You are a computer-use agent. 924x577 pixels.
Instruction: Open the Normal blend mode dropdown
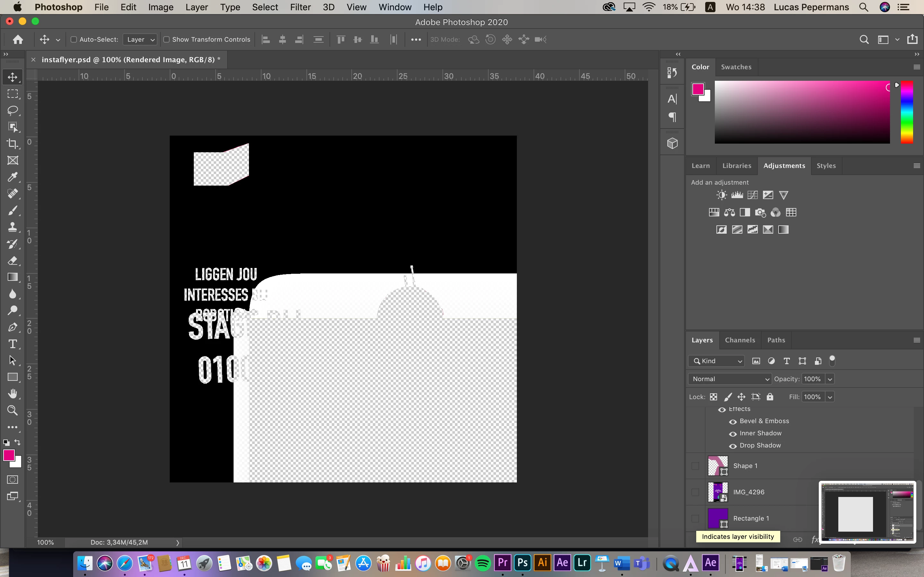pos(730,379)
